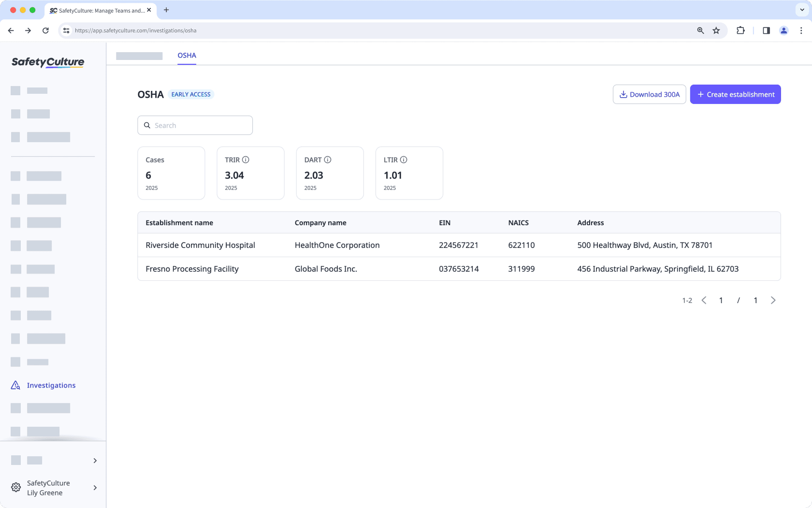Click the TRIR info icon
The height and width of the screenshot is (508, 812).
[246, 160]
